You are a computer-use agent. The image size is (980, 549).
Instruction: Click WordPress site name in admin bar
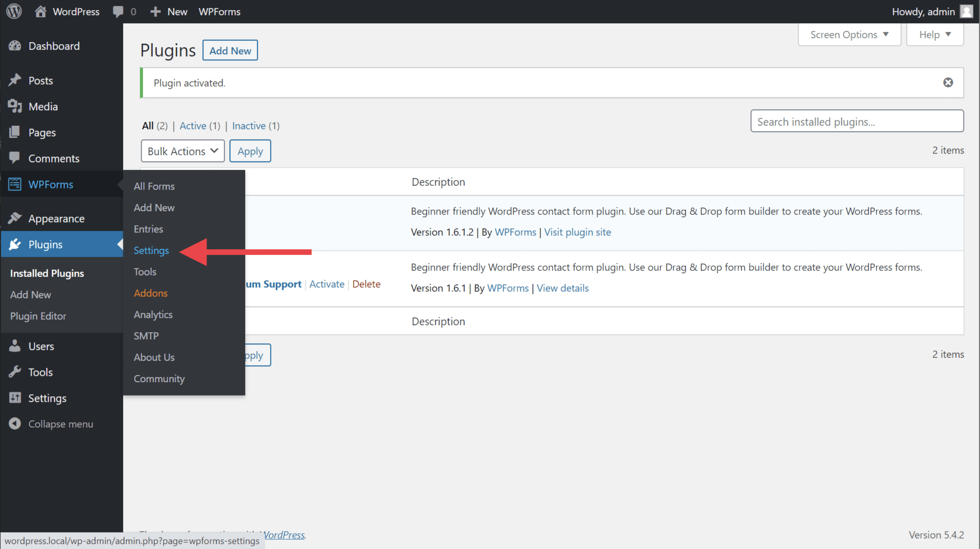coord(76,11)
